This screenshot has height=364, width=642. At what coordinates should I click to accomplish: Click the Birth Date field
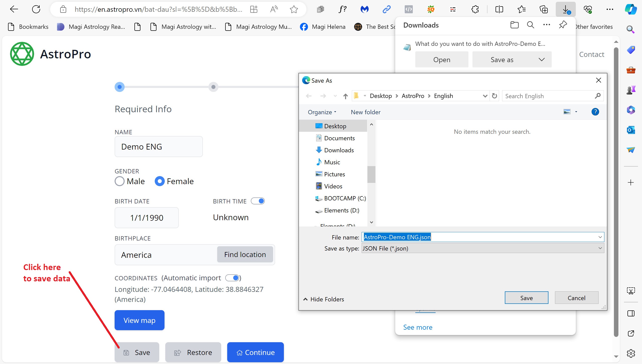pos(146,218)
